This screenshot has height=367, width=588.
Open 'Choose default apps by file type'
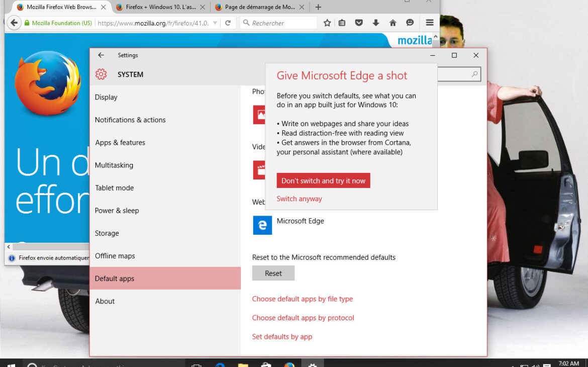[x=303, y=299]
